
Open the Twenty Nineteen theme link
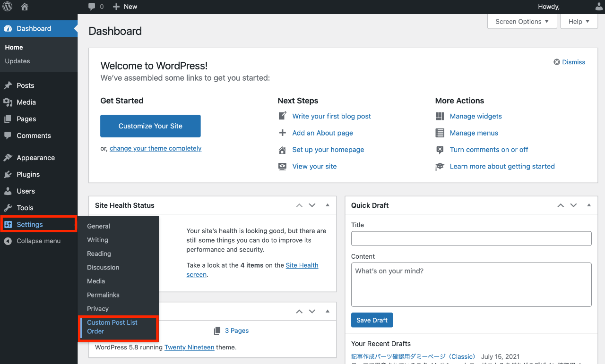[190, 347]
